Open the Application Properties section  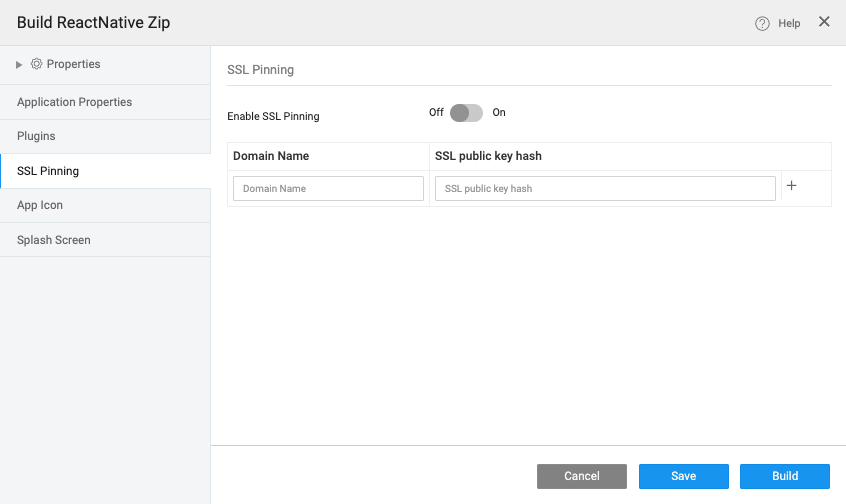[x=74, y=102]
